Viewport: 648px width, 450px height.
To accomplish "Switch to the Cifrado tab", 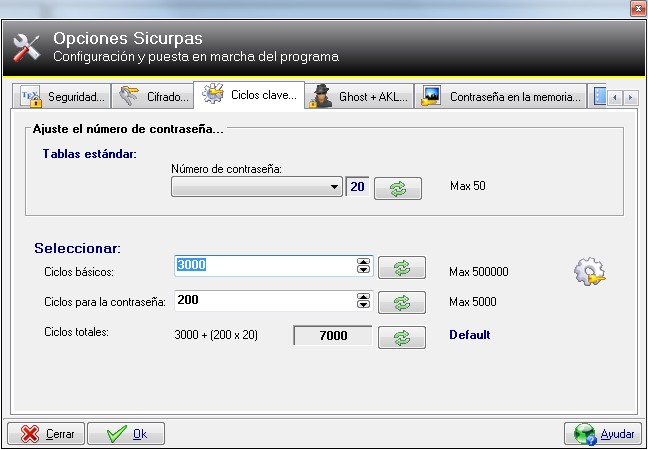I will [x=152, y=96].
